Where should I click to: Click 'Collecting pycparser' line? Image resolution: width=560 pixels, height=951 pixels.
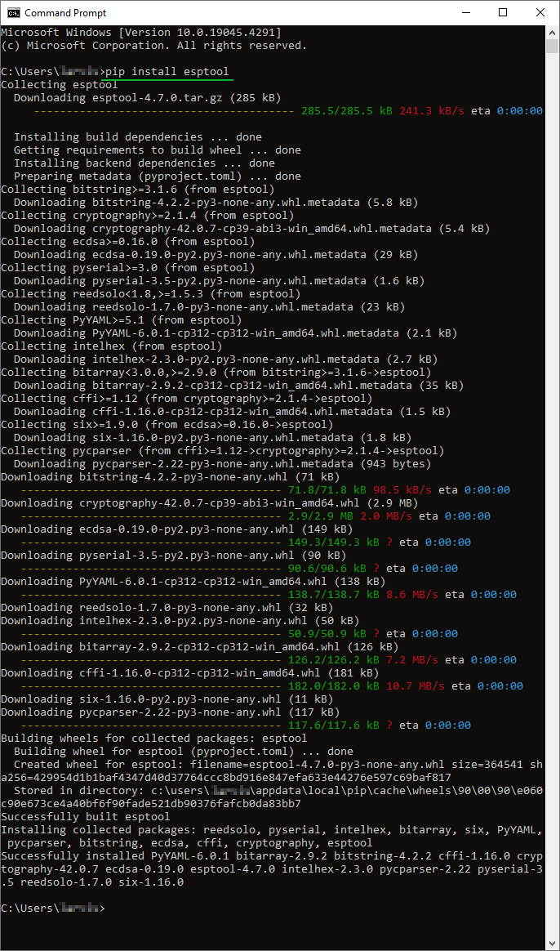(222, 451)
